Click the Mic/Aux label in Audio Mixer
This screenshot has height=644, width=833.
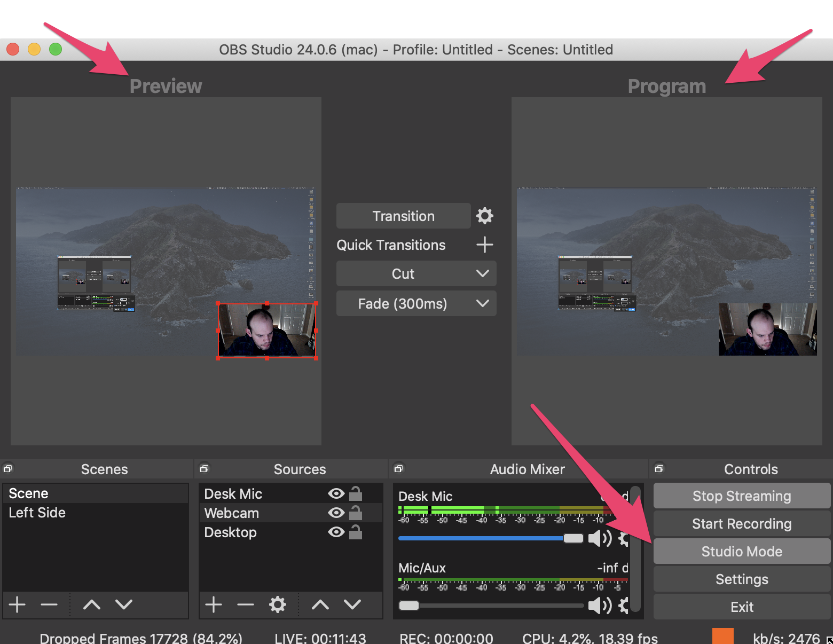(422, 568)
